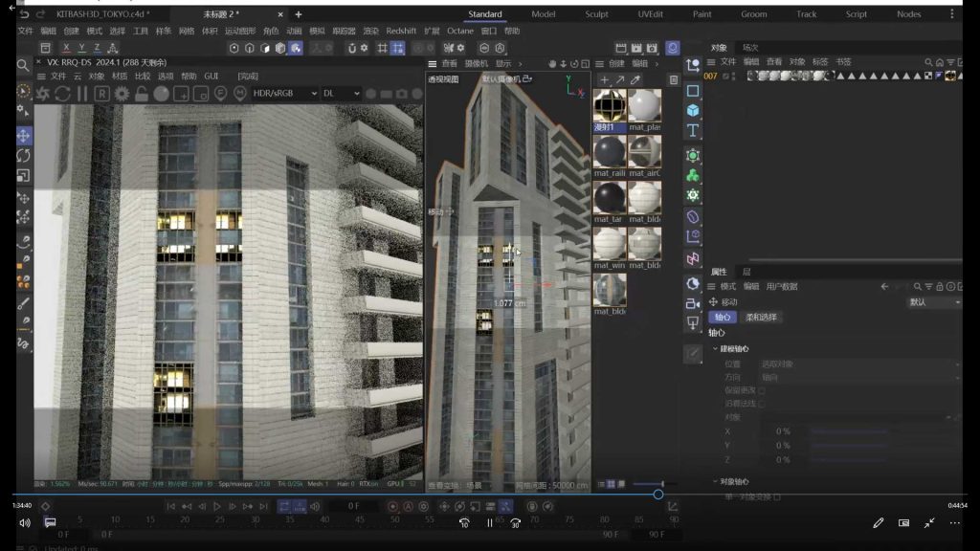Open the HDR/sRGB color space dropdown

[x=283, y=94]
